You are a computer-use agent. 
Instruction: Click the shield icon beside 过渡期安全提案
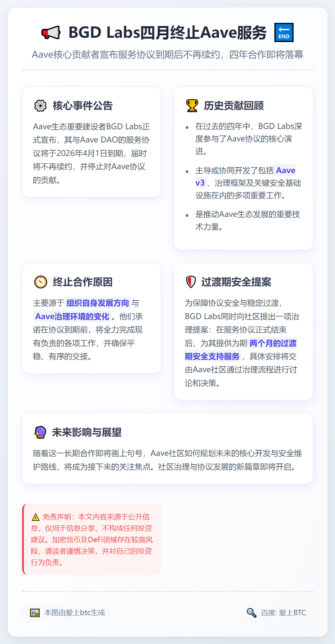coord(191,282)
